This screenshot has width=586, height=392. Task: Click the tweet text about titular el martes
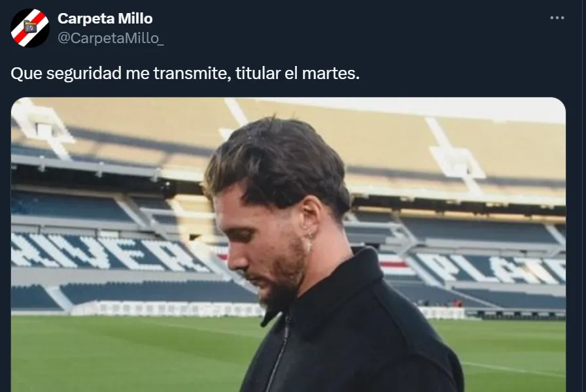[185, 73]
